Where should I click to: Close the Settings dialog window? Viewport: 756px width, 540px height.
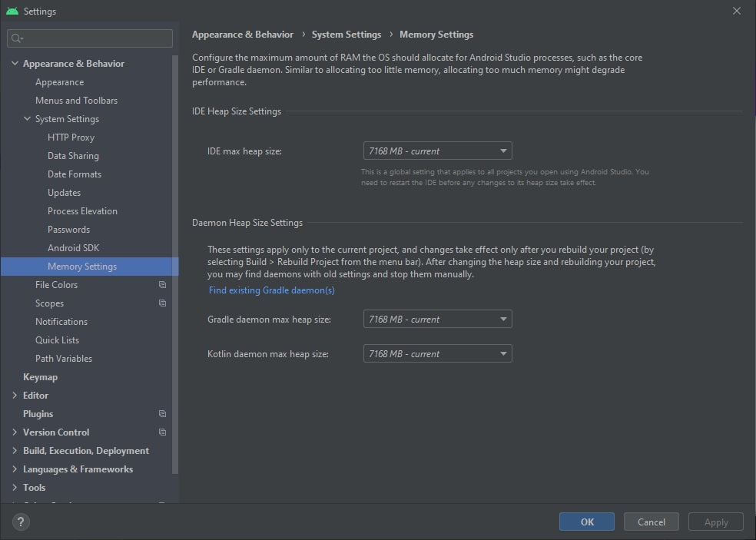coord(737,11)
